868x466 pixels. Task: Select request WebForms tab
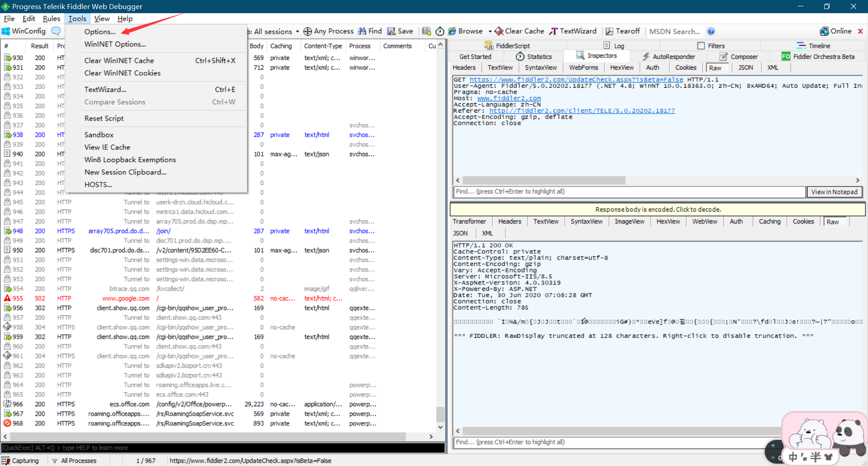(x=583, y=67)
